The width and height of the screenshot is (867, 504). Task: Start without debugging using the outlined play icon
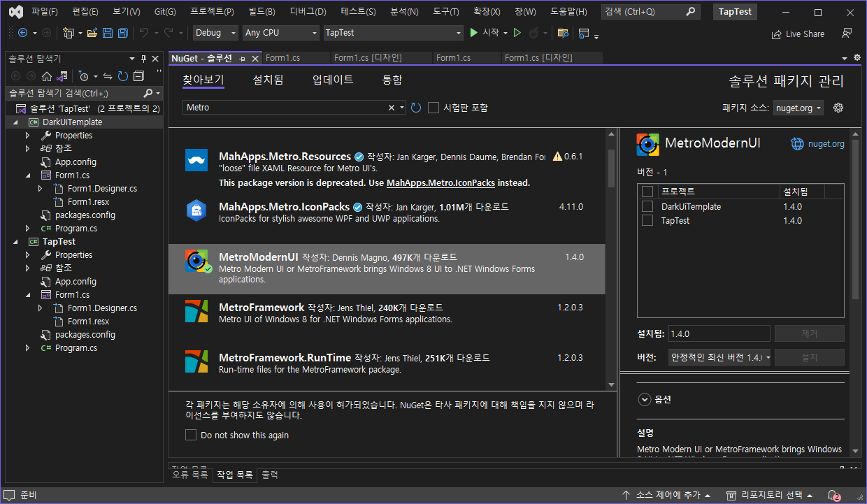click(517, 33)
